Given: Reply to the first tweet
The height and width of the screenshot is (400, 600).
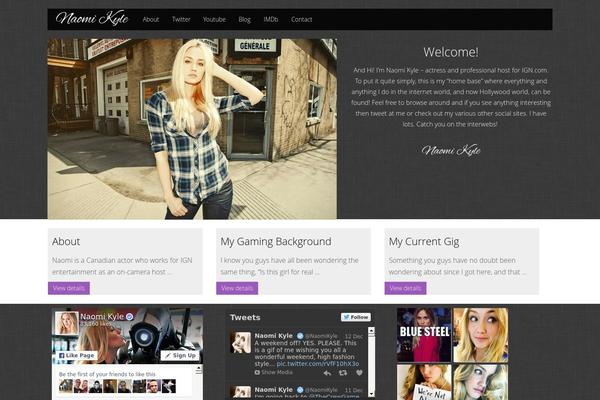Looking at the screenshot, I should click(x=327, y=372).
